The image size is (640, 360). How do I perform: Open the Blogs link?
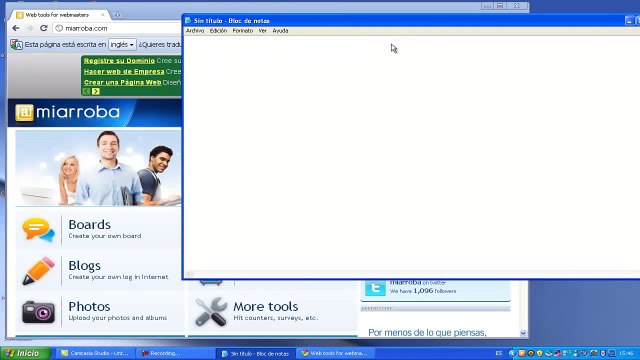pyautogui.click(x=84, y=266)
